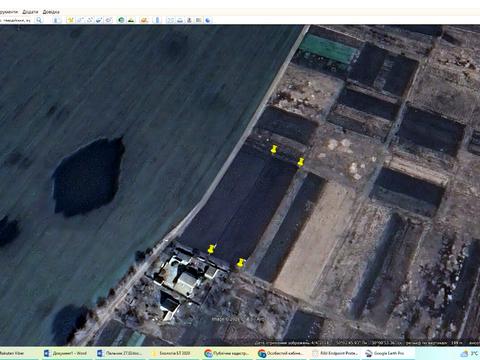
Task: Click the lower-right yellow pushpin placemark
Action: pyautogui.click(x=241, y=263)
